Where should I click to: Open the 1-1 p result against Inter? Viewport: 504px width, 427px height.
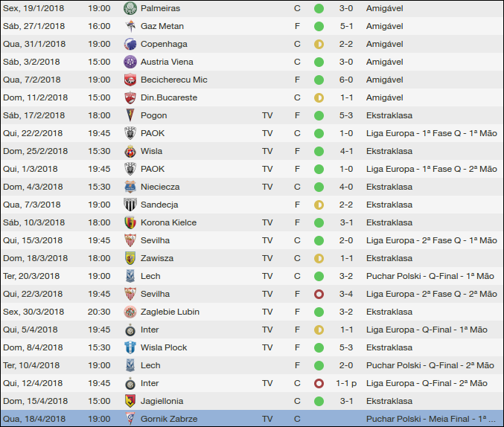pyautogui.click(x=348, y=383)
